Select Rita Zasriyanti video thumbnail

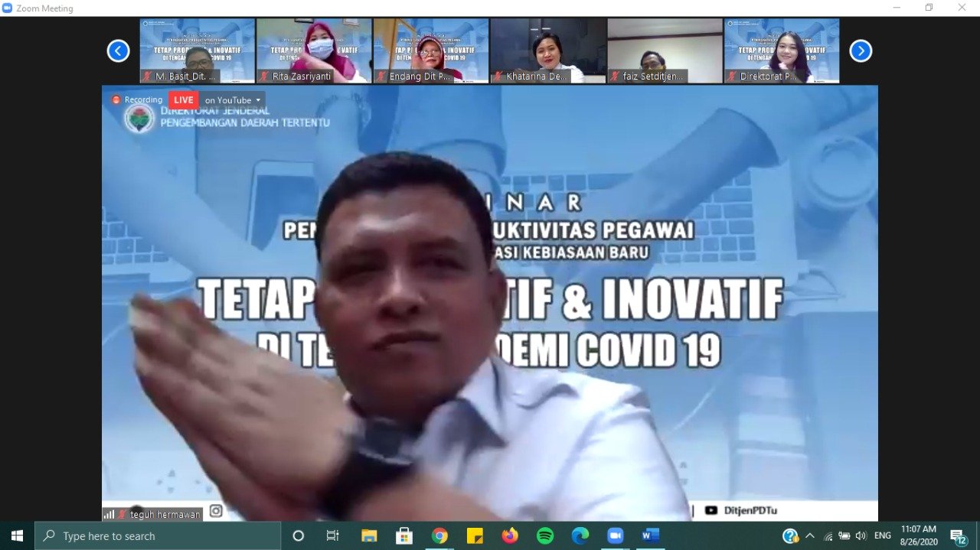314,50
